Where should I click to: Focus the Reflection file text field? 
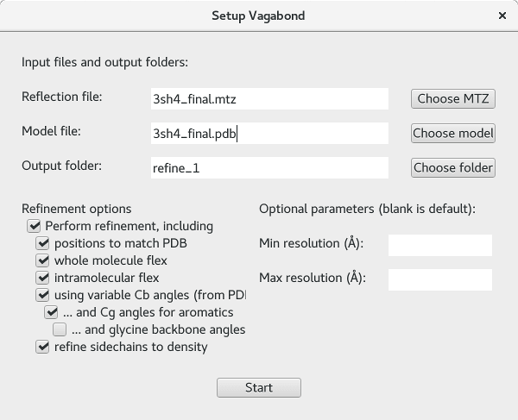(269, 98)
